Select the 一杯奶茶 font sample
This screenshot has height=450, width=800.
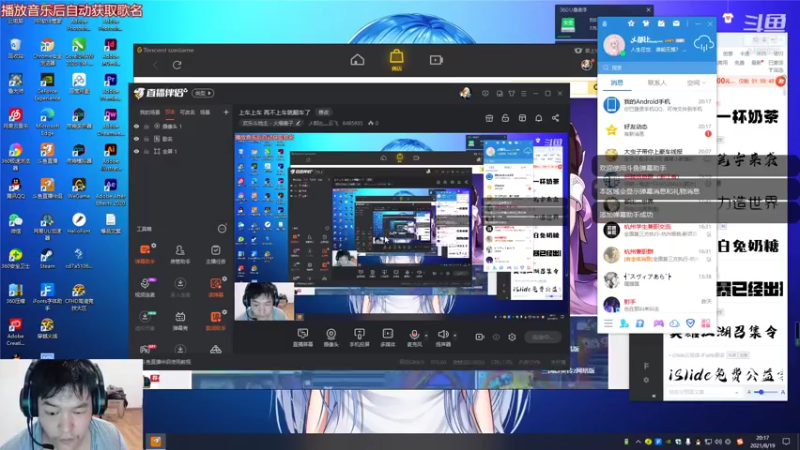(749, 117)
